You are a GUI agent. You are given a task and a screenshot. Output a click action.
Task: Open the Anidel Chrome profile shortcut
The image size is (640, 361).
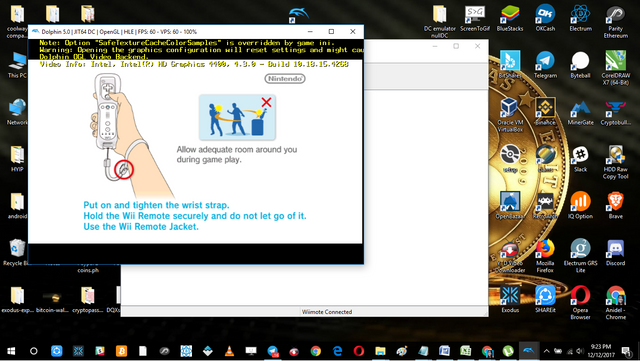pos(616,303)
